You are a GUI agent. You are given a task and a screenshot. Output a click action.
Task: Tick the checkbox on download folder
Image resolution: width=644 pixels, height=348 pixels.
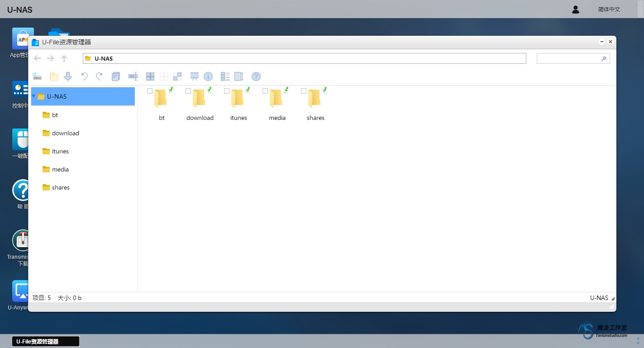[x=188, y=91]
